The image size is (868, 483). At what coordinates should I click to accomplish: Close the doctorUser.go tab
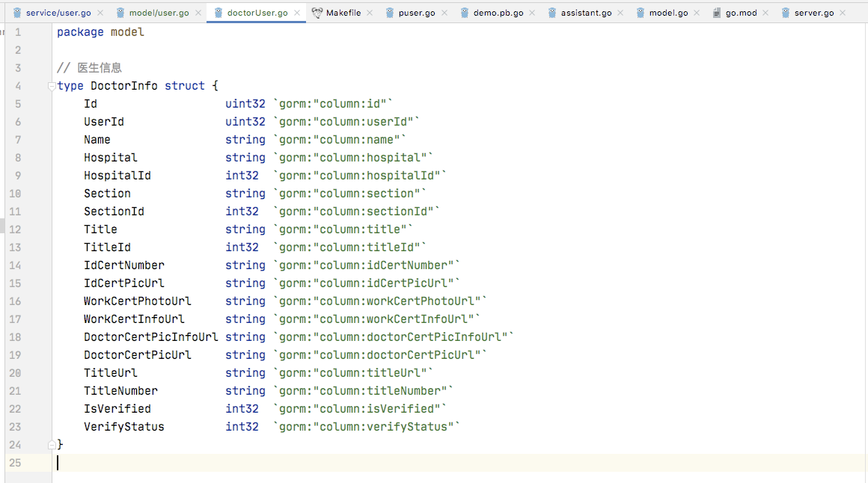click(297, 13)
